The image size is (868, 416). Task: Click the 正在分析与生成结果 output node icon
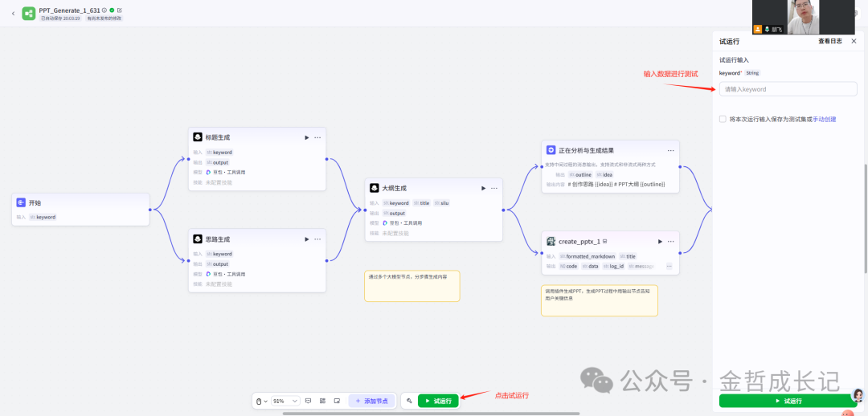[x=551, y=150]
